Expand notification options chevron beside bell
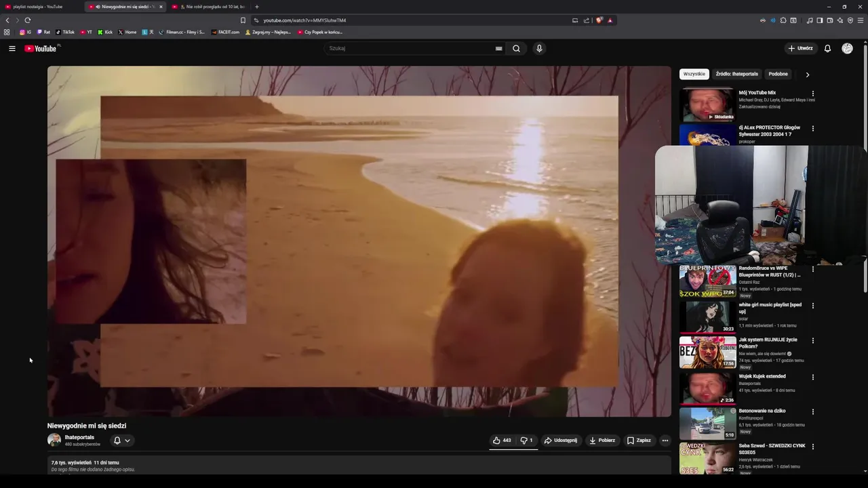This screenshot has width=868, height=488. pos(127,441)
